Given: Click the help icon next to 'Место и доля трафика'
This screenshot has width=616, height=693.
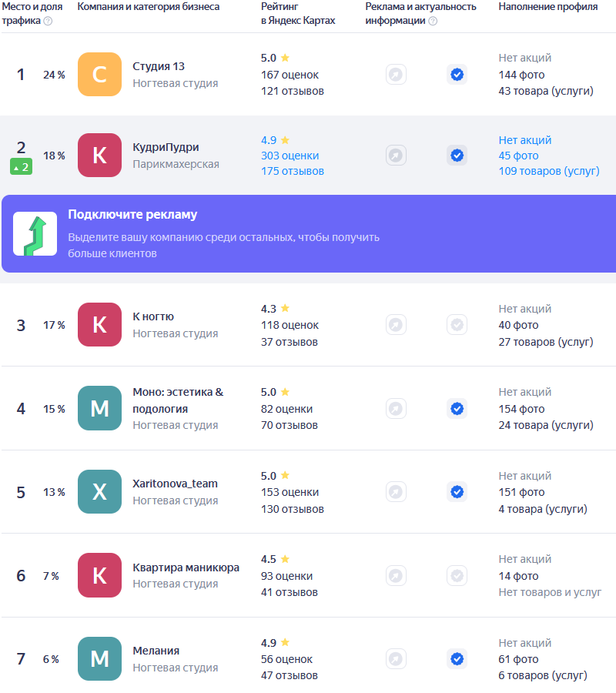Looking at the screenshot, I should coord(48,21).
